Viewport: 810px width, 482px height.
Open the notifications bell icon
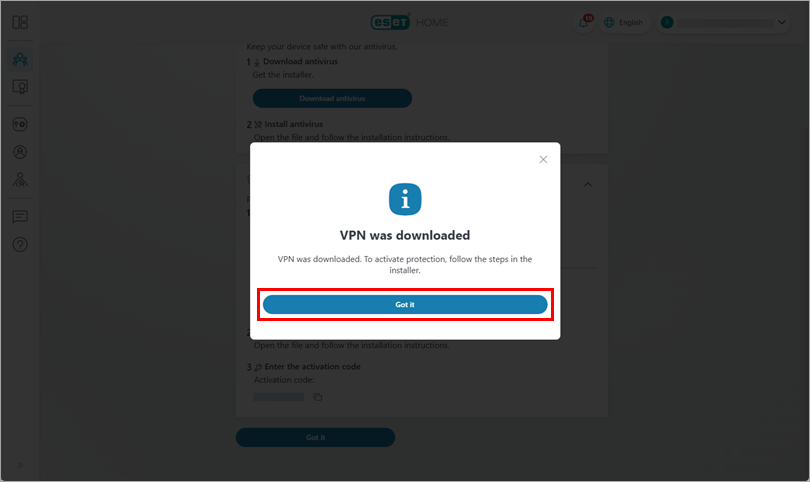tap(584, 22)
